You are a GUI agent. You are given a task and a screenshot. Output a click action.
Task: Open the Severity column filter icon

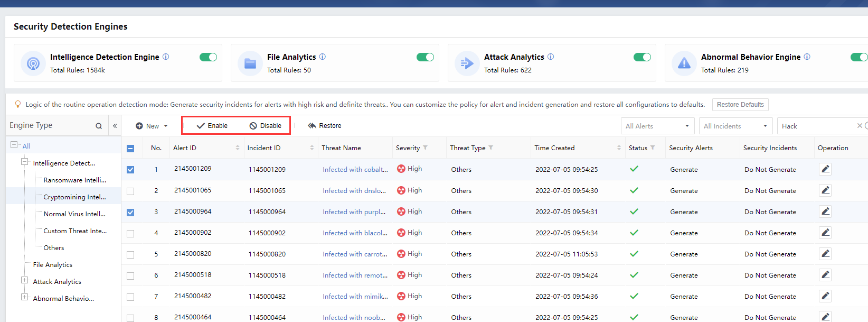pyautogui.click(x=426, y=148)
